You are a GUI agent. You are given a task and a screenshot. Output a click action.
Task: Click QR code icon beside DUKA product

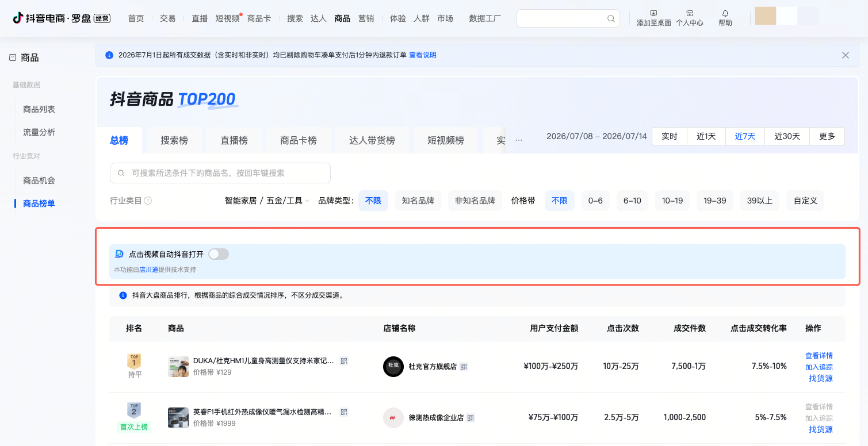(x=344, y=361)
